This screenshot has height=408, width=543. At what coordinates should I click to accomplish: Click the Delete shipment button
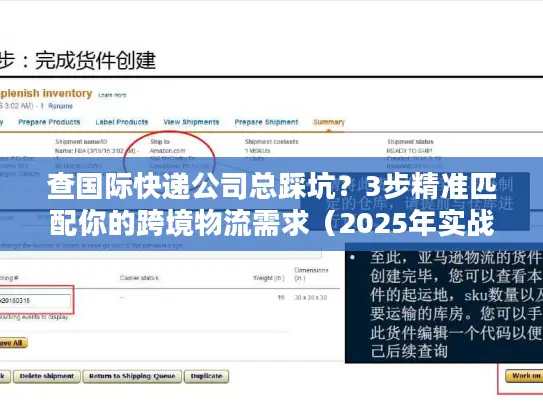[x=47, y=376]
